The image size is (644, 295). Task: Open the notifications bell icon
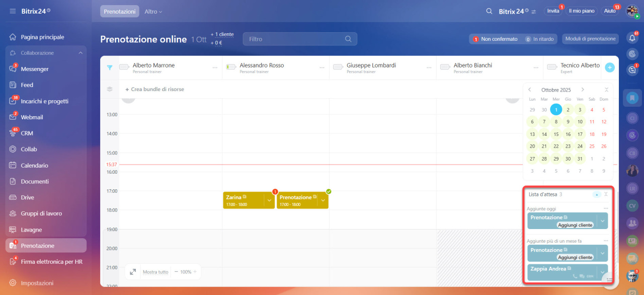632,38
